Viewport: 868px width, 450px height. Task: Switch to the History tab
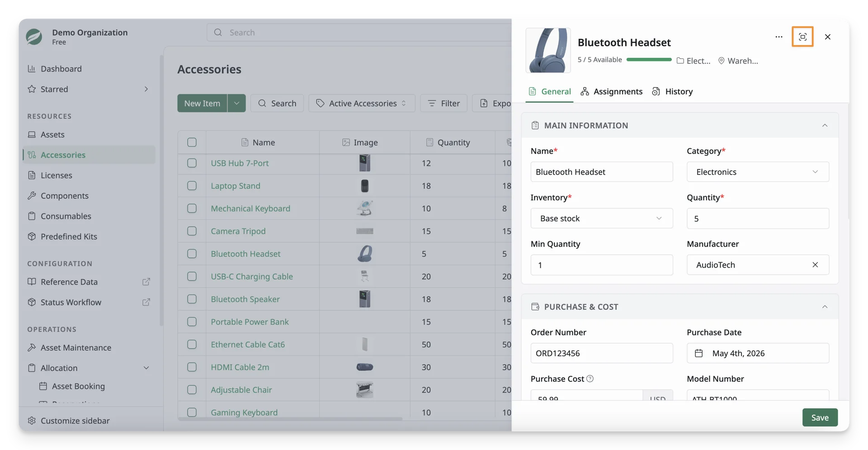672,91
